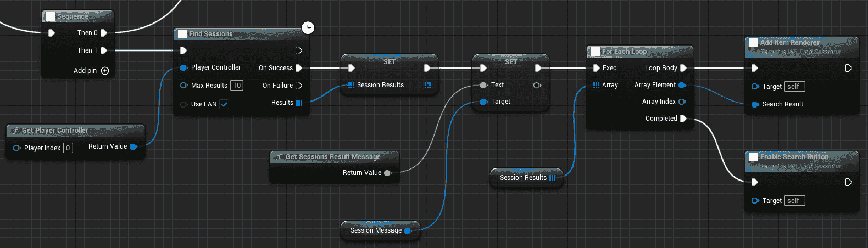Click Add Item Renderer exec output pin
Screen dimensions: 868x248
tap(848, 68)
